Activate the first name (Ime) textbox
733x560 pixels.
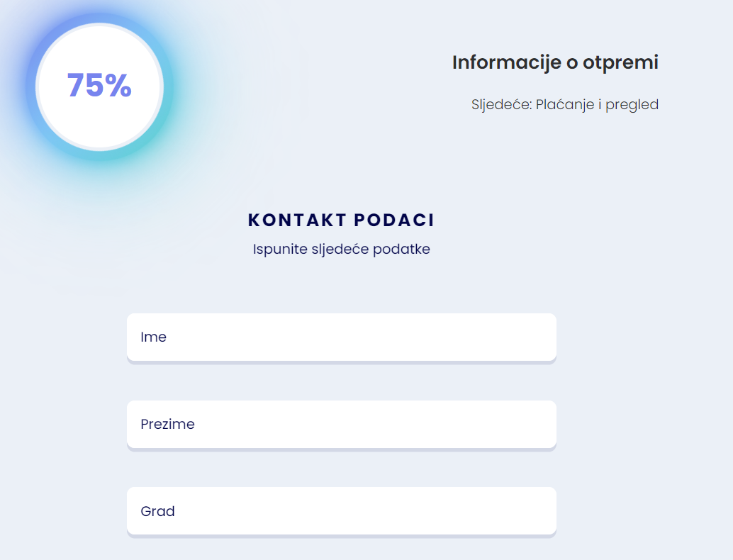coord(341,337)
